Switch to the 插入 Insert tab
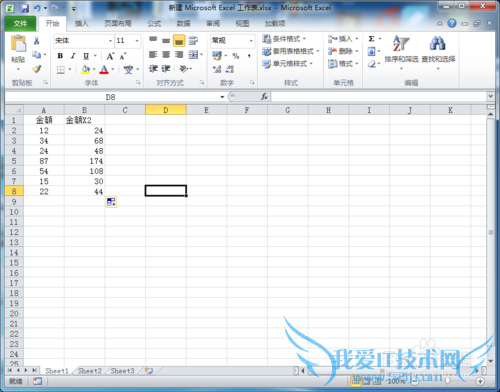 (x=81, y=24)
